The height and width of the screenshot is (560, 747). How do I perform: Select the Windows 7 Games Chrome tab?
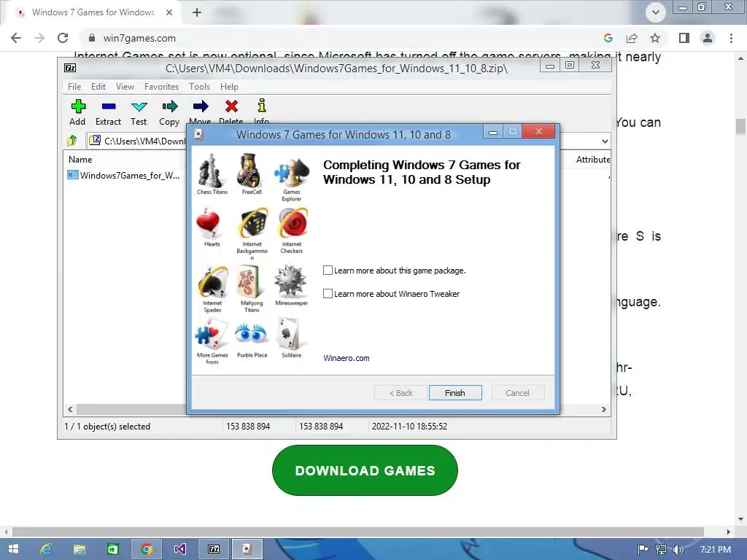click(93, 12)
